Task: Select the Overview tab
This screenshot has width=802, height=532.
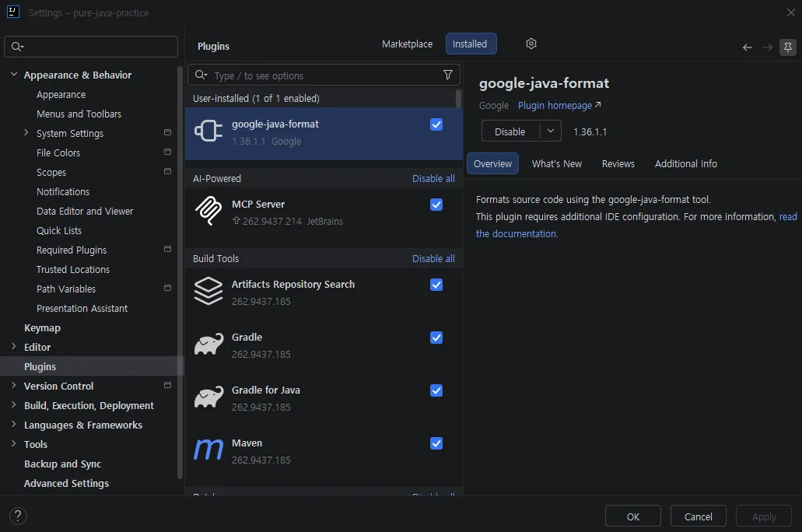Action: [492, 163]
